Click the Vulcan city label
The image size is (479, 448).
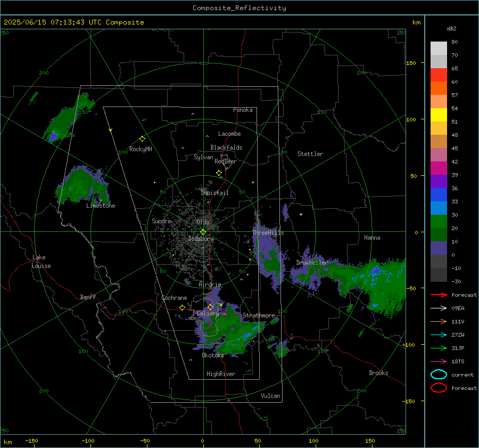(271, 396)
